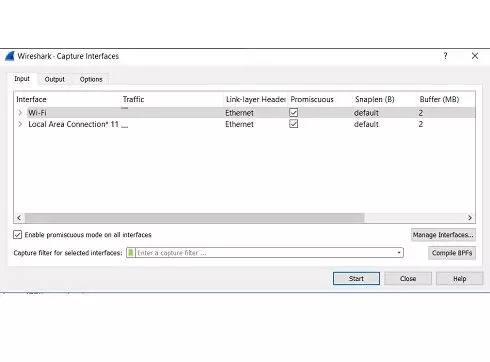Close the Capture Interfaces dialog with X
Viewport: 490px width, 362px height.
point(475,56)
